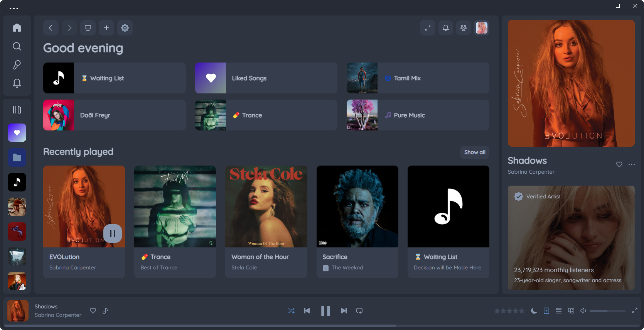Navigate forward with the right arrow
Screen dimensions: 644x330
point(69,28)
